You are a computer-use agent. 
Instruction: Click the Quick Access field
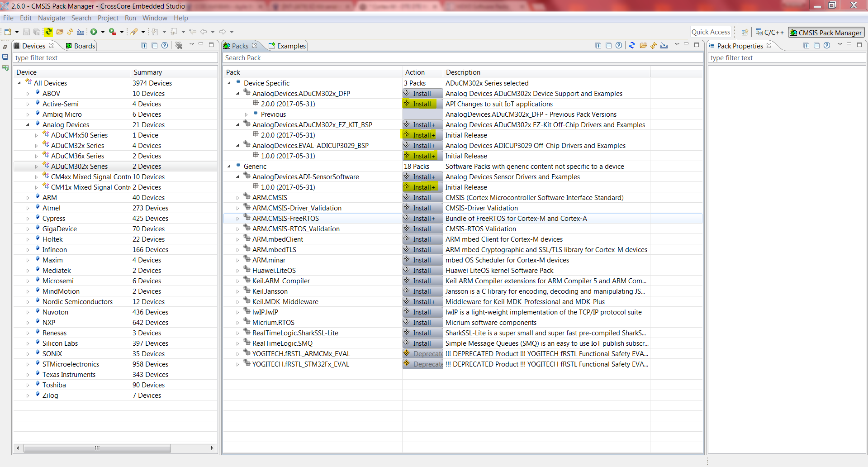pyautogui.click(x=711, y=32)
